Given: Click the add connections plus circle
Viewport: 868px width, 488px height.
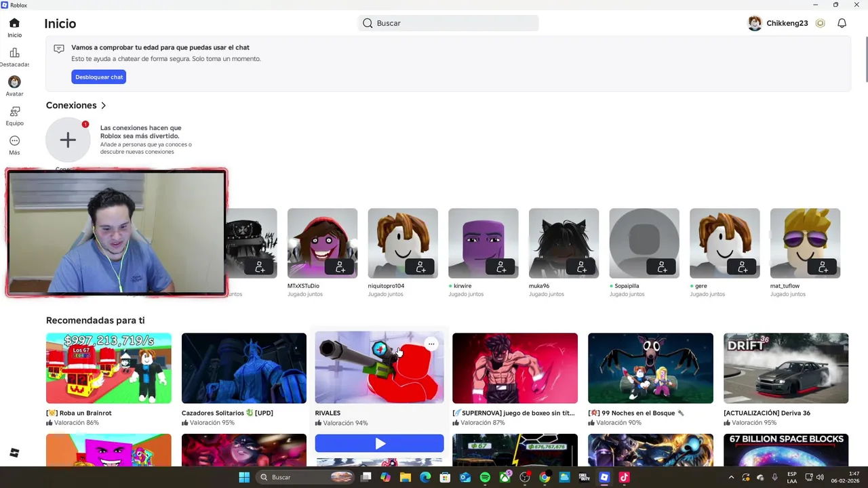Looking at the screenshot, I should point(68,140).
